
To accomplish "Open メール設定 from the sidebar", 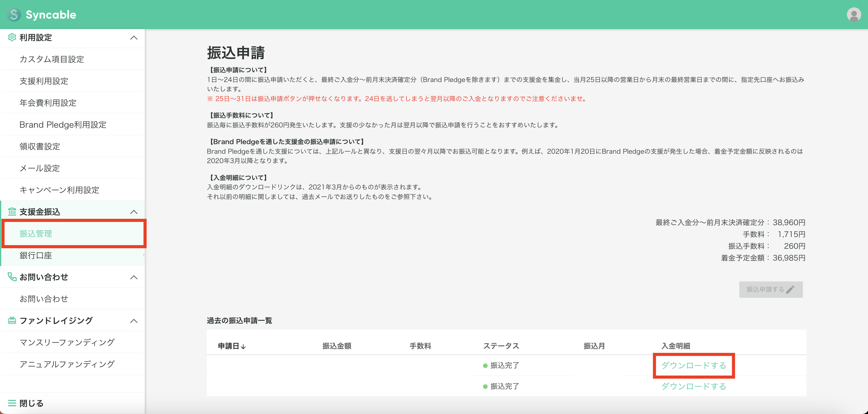I will coord(39,168).
